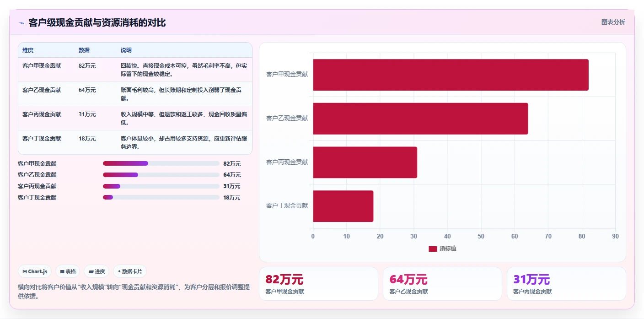Click the 客户丁现金贡献 progress bar
644x319 pixels.
[x=161, y=197]
